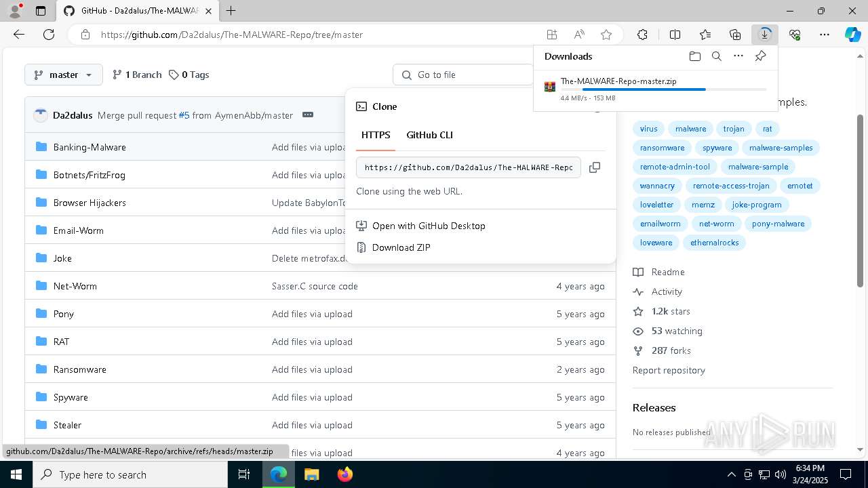Open the Edge profile icon
The height and width of the screenshot is (488, 868).
15,11
